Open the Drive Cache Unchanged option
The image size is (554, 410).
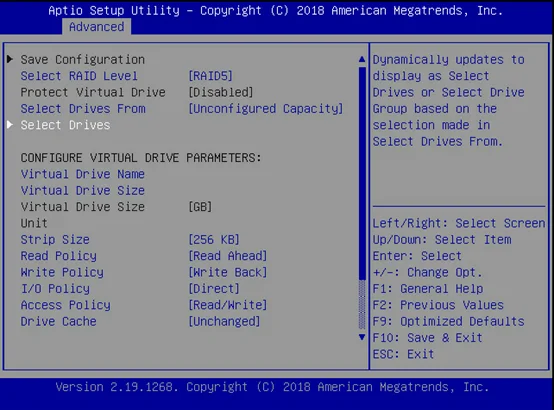pyautogui.click(x=224, y=321)
